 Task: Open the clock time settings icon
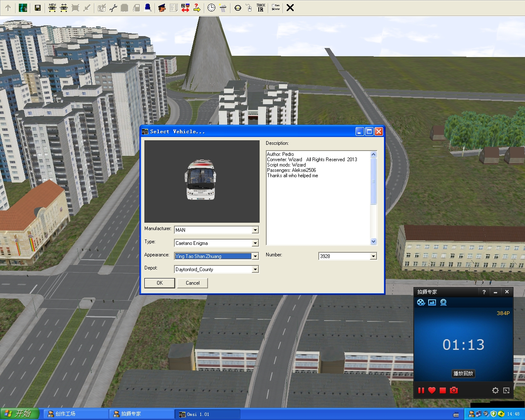211,8
